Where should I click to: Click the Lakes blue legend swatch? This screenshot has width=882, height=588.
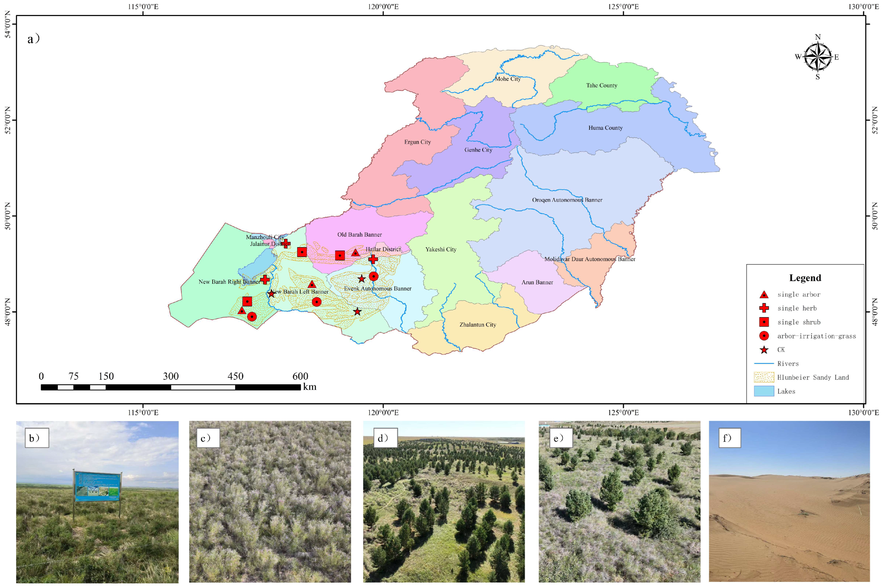coord(764,391)
